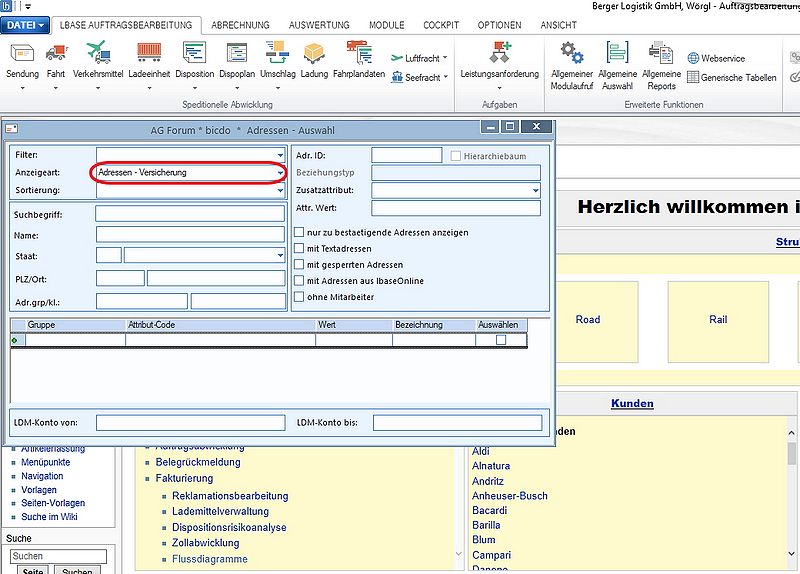The image size is (800, 574).
Task: Click the Attr. Wert input field
Action: click(456, 208)
